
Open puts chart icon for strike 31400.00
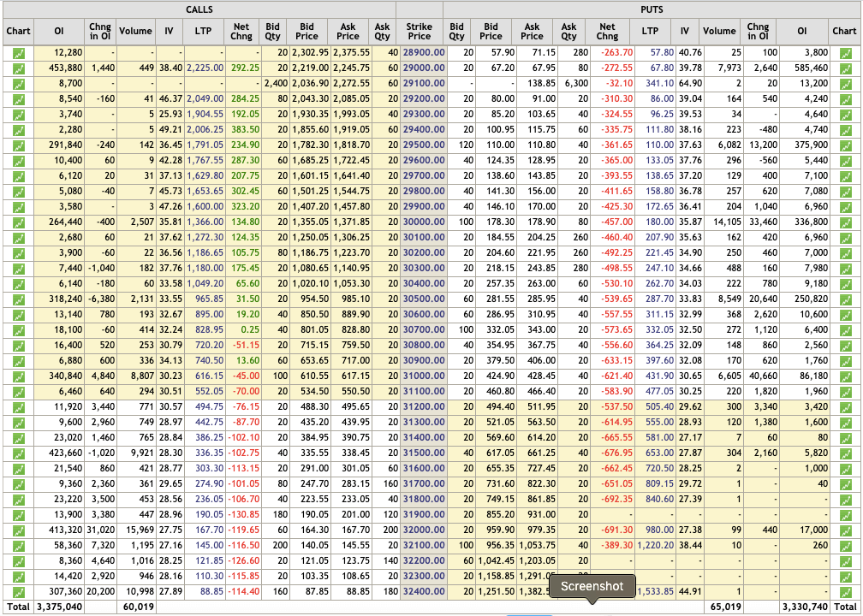pos(845,438)
